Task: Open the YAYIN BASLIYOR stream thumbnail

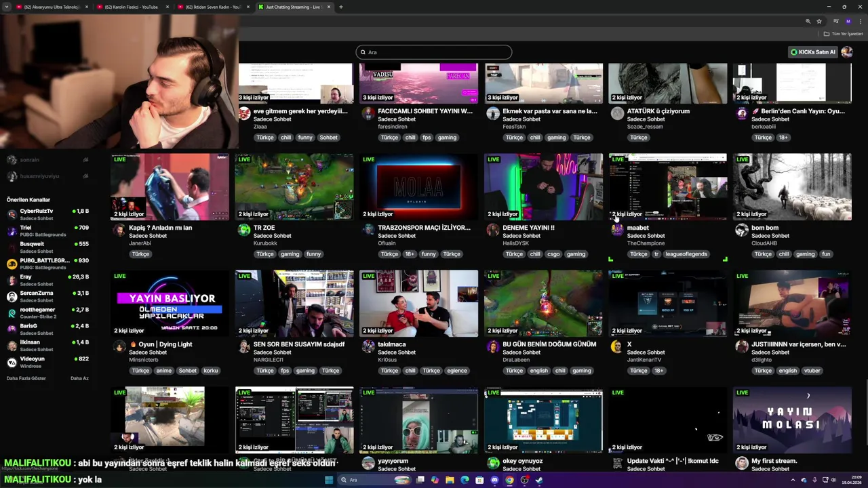Action: [170, 304]
